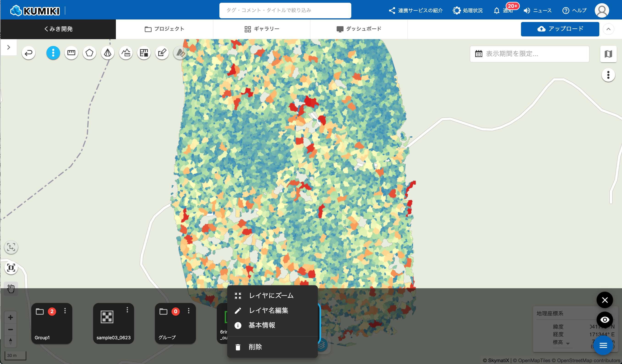Click the 表示期間を限定 date filter field

(x=529, y=54)
